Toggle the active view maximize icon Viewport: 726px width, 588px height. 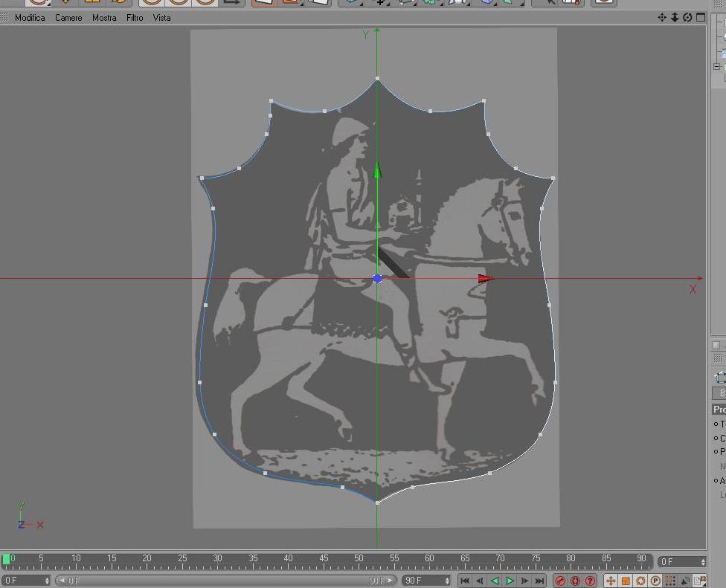[701, 18]
